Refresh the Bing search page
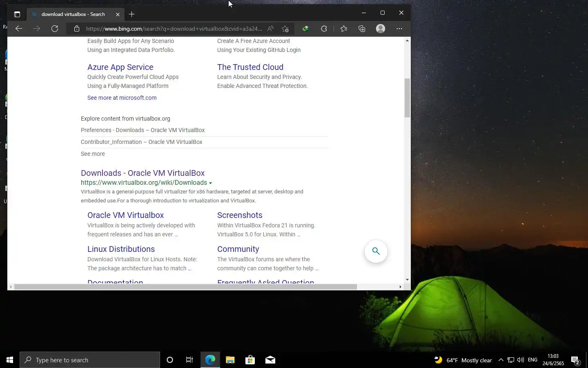This screenshot has height=368, width=588. [55, 29]
